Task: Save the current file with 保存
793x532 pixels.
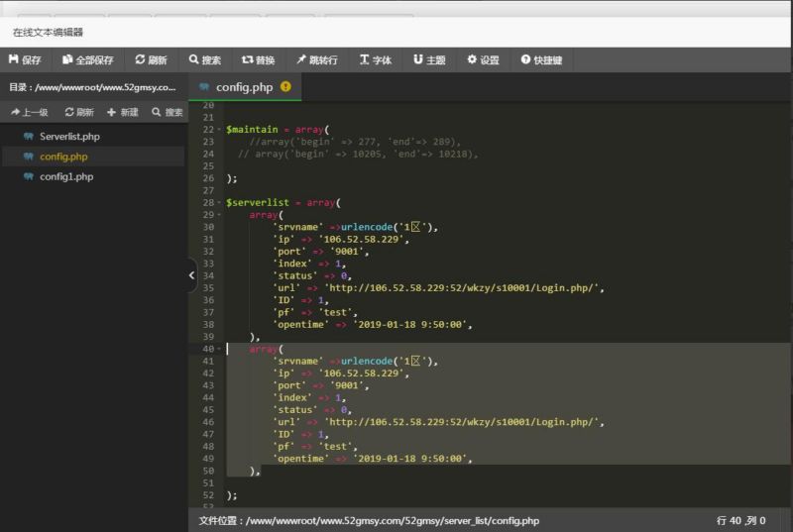Action: point(25,60)
